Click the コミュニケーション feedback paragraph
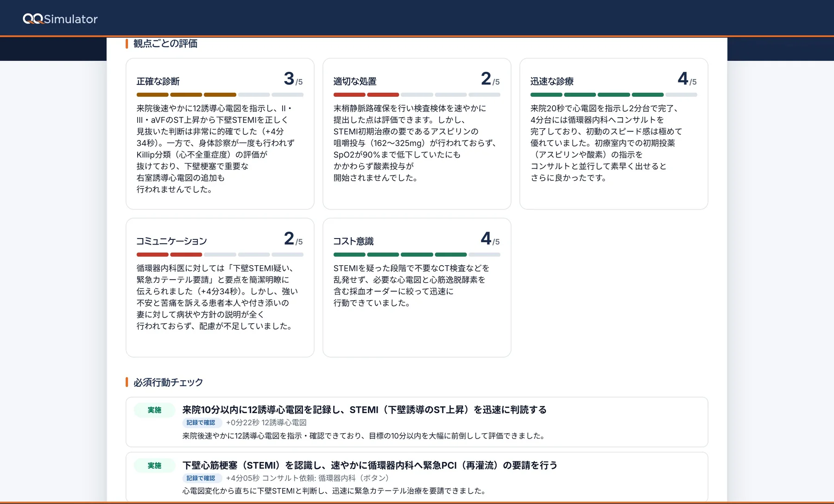Screen dimensions: 834x504 click(217, 297)
